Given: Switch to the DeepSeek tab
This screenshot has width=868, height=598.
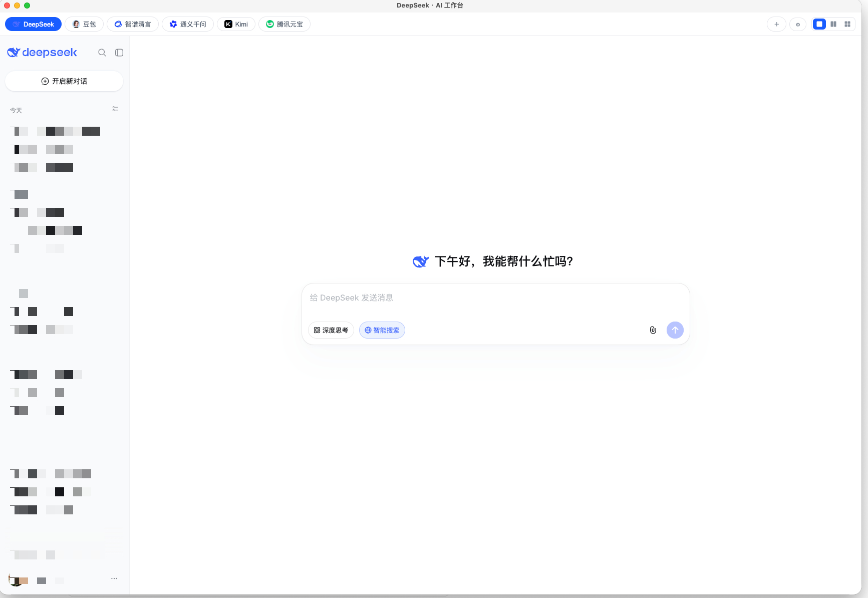Looking at the screenshot, I should pyautogui.click(x=33, y=24).
